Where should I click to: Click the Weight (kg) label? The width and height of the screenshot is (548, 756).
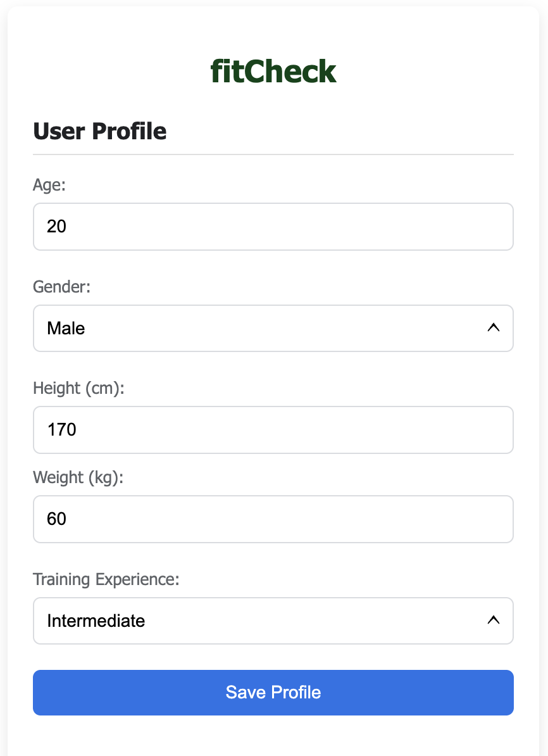78,477
